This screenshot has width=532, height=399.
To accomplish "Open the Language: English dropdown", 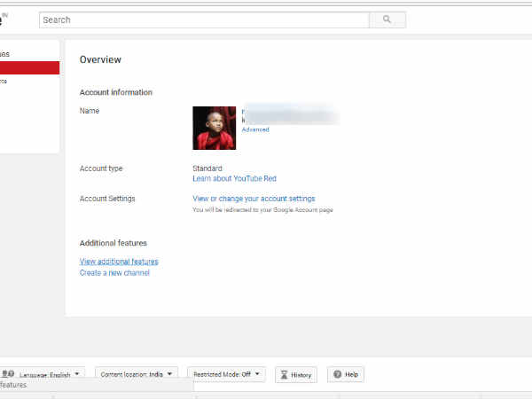I will 51,374.
